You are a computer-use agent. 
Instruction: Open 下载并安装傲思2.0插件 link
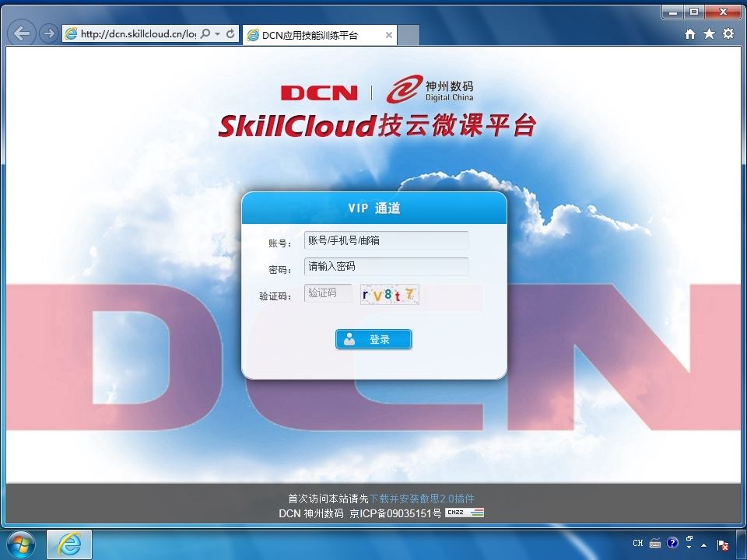coord(422,499)
